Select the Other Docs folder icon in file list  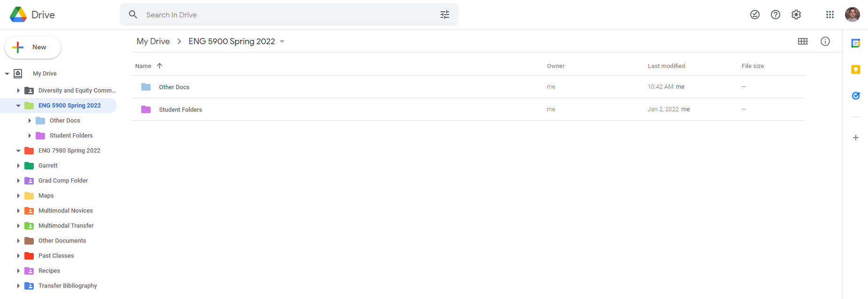click(146, 87)
